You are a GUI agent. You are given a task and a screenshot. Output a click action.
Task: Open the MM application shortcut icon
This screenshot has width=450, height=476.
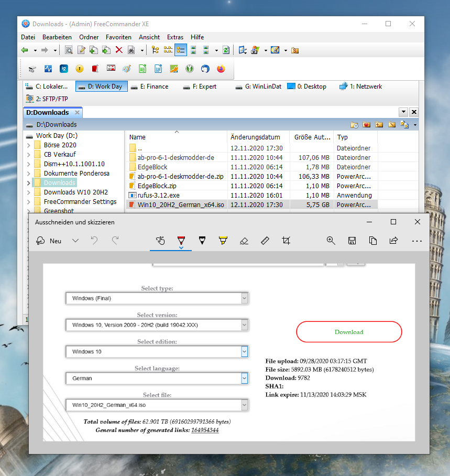click(x=111, y=68)
